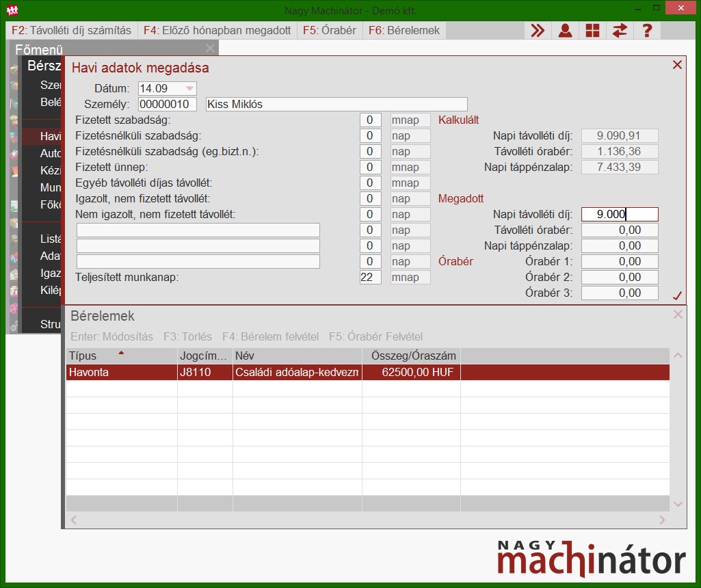The image size is (701, 588).
Task: Click the 62500,00 HUF amount cell
Action: coord(411,372)
